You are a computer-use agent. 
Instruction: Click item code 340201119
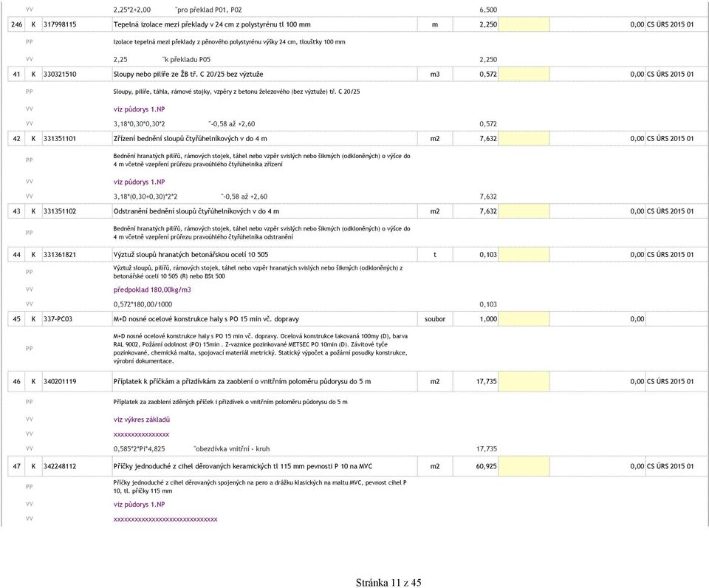coord(60,381)
